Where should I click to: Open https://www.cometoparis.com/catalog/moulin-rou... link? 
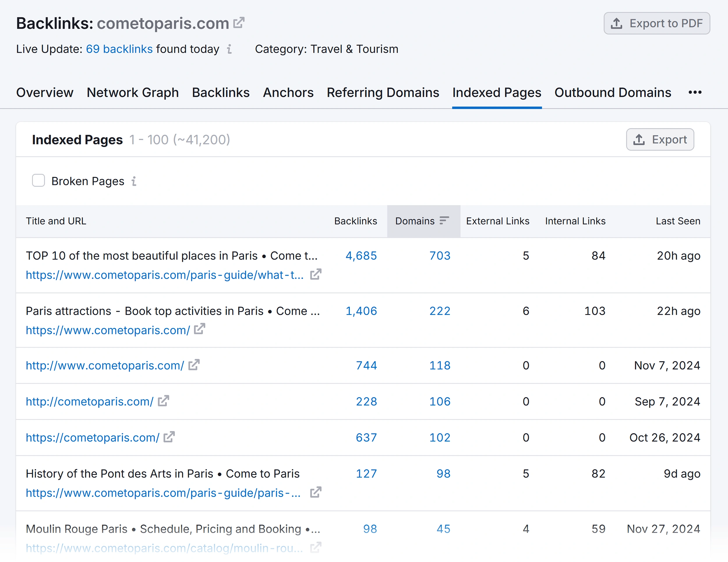pos(165,548)
